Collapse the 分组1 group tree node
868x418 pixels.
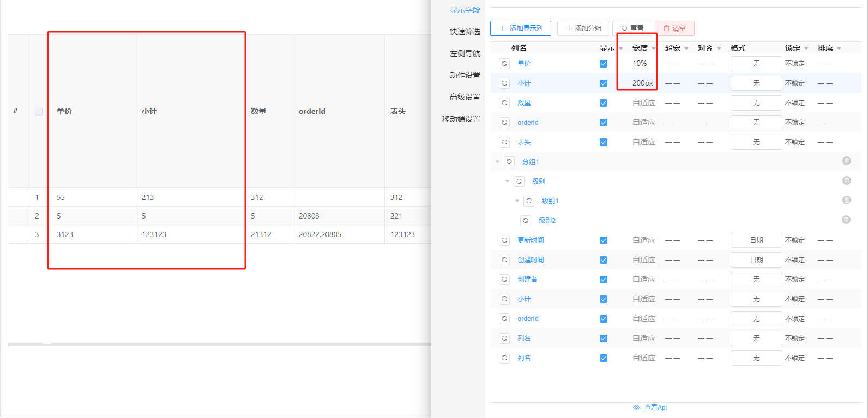(497, 162)
